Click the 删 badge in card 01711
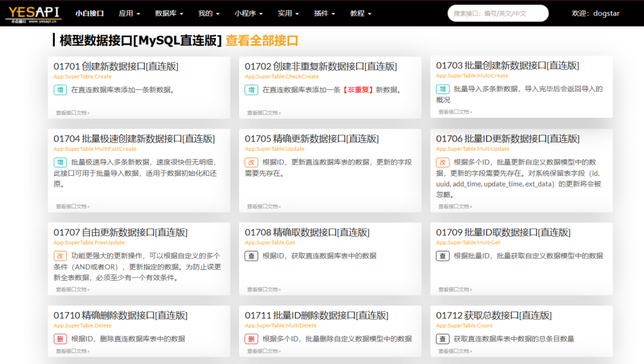Viewport: 644px width, 364px height. [x=252, y=338]
